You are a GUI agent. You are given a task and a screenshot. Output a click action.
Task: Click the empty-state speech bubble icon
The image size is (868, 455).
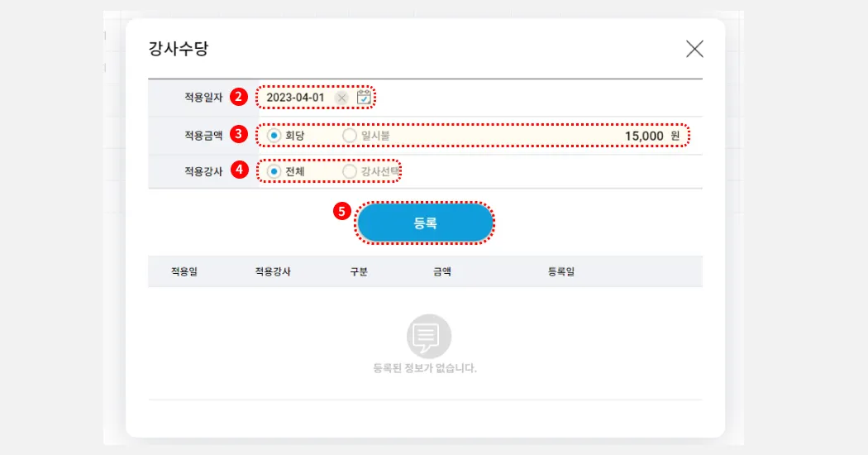pyautogui.click(x=428, y=336)
